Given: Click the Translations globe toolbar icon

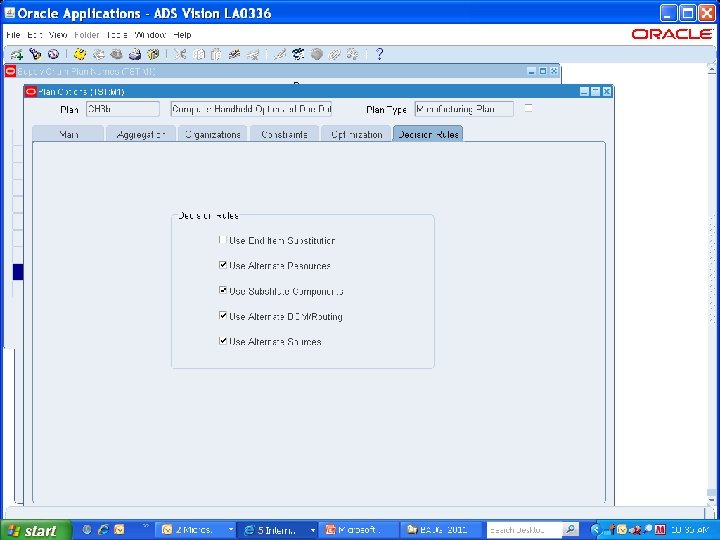Looking at the screenshot, I should 316,54.
